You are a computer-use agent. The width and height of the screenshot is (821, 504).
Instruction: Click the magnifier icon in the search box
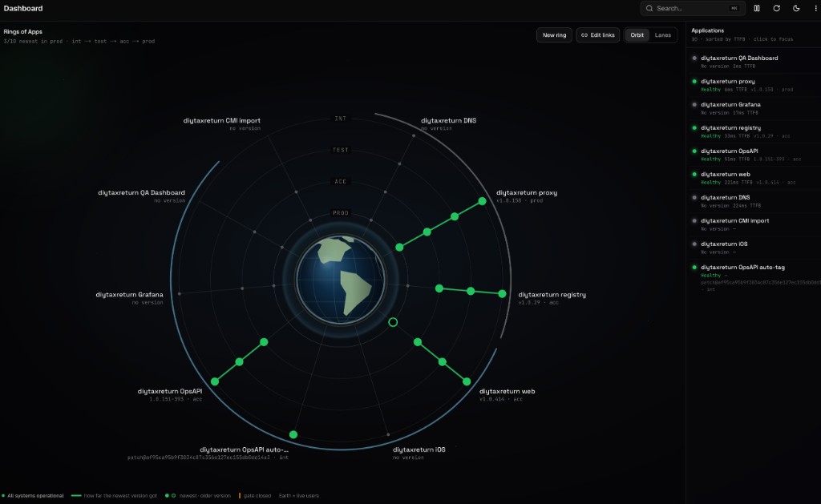[x=649, y=8]
